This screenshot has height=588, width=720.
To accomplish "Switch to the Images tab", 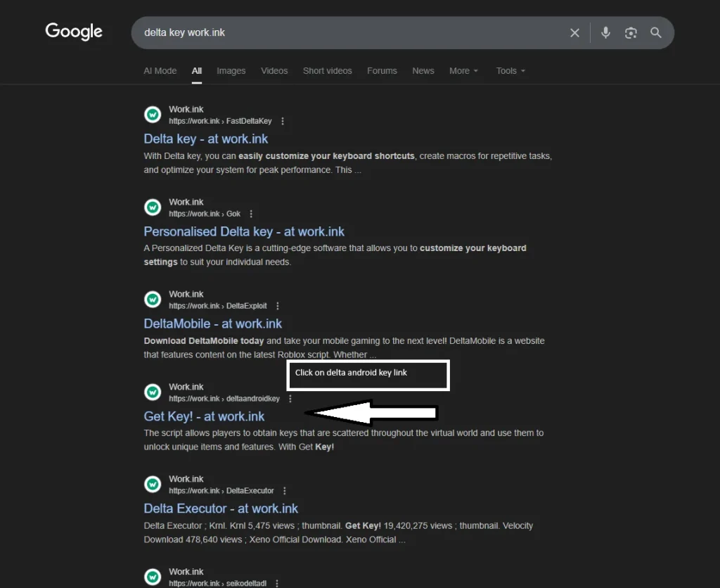I will tap(231, 71).
